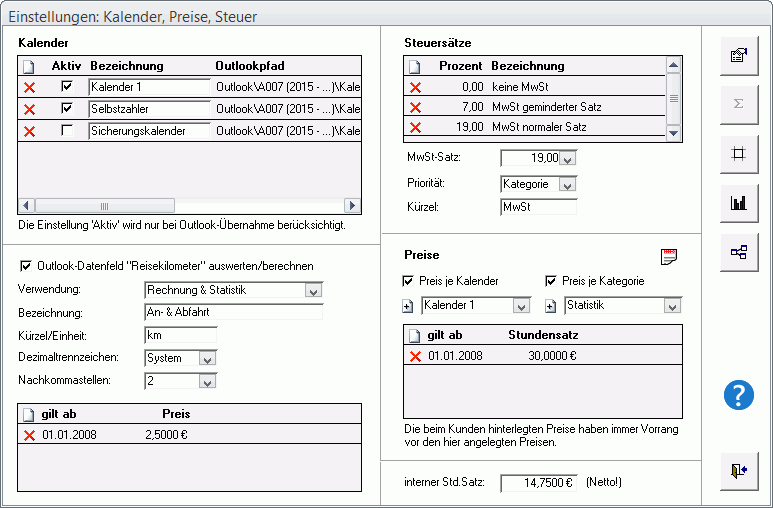Click the properties icon at top of sidebar

(738, 55)
